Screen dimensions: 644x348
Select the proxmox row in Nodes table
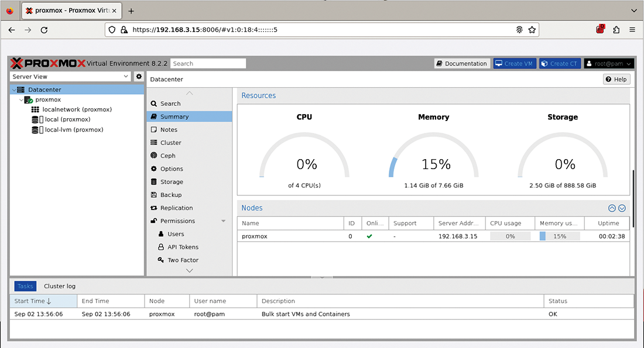[x=433, y=236]
